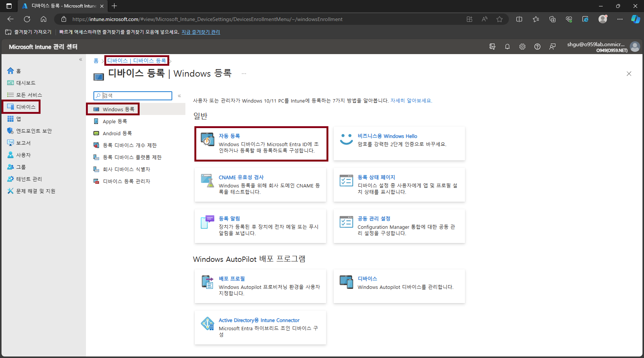Go to browser home page
Viewport: 644px width, 358px height.
pos(44,19)
